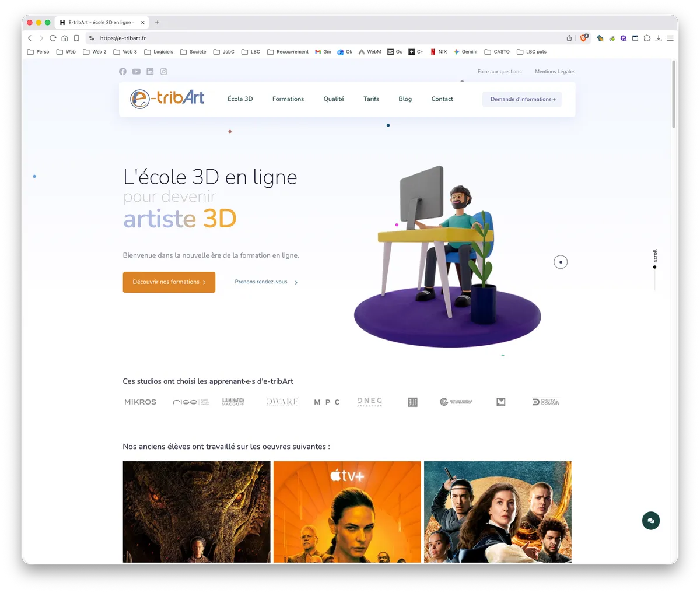The height and width of the screenshot is (593, 700).
Task: View site settings icon in address bar
Action: point(92,38)
